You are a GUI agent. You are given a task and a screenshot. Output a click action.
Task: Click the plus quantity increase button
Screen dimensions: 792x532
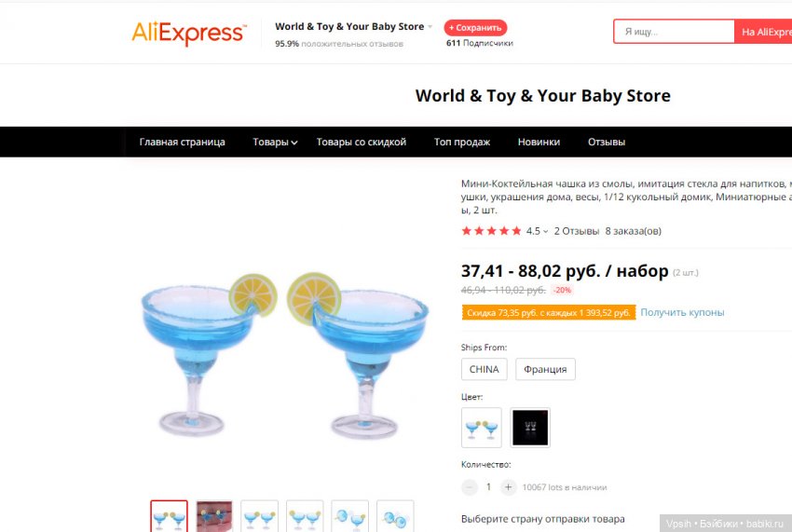point(508,487)
